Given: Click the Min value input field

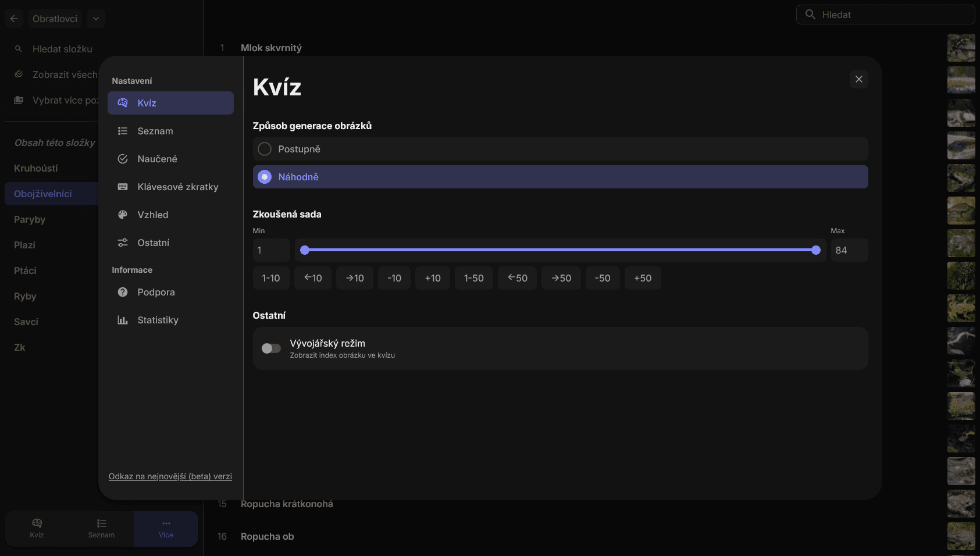Looking at the screenshot, I should (271, 250).
